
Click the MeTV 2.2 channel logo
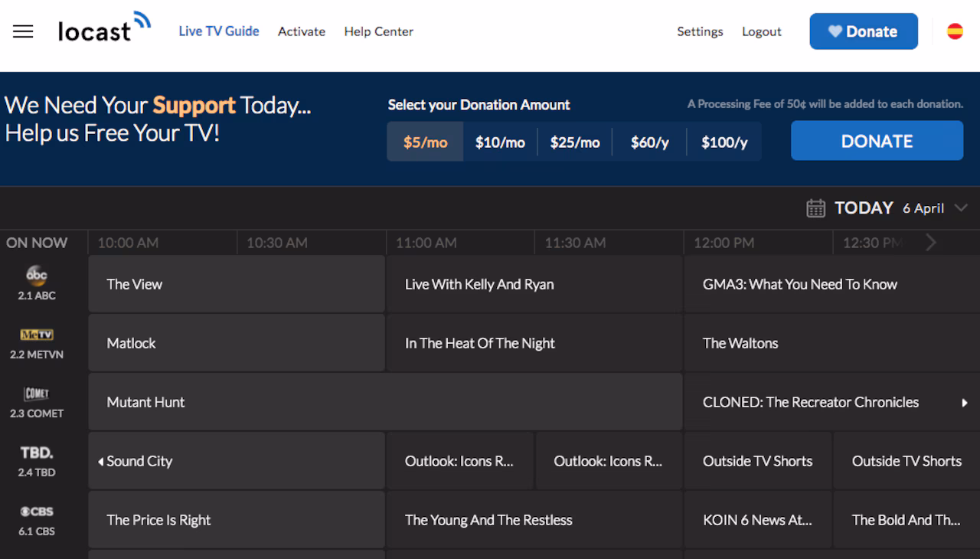(35, 335)
